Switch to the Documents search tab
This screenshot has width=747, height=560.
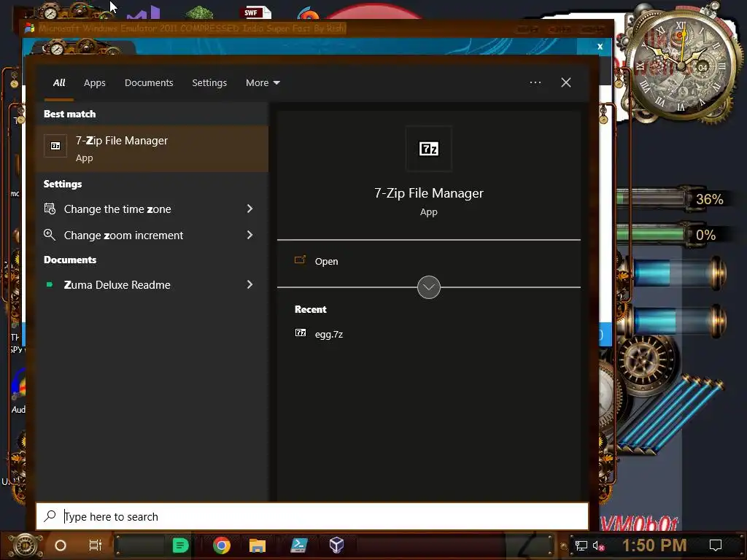(x=149, y=82)
